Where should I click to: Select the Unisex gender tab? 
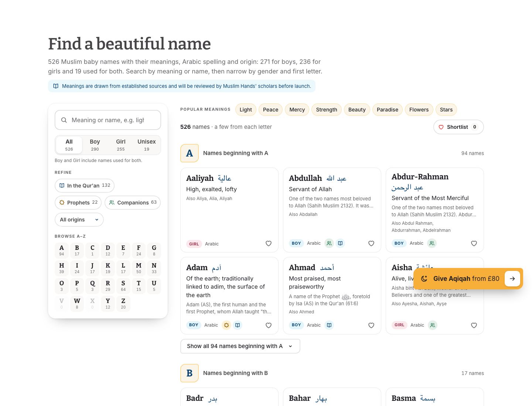coord(147,145)
